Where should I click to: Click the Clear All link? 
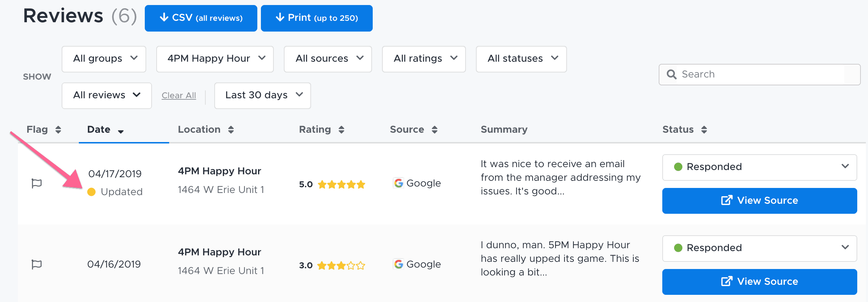tap(178, 95)
